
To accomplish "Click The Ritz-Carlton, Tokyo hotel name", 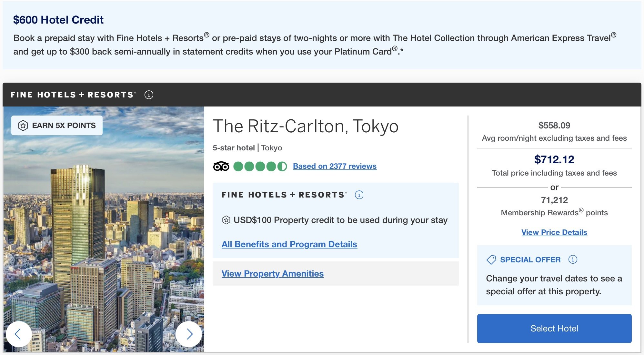I will click(x=306, y=126).
